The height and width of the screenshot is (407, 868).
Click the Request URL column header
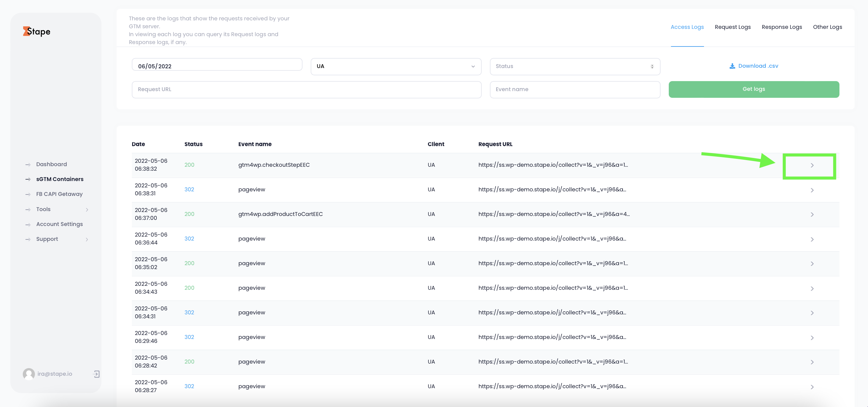coord(495,144)
